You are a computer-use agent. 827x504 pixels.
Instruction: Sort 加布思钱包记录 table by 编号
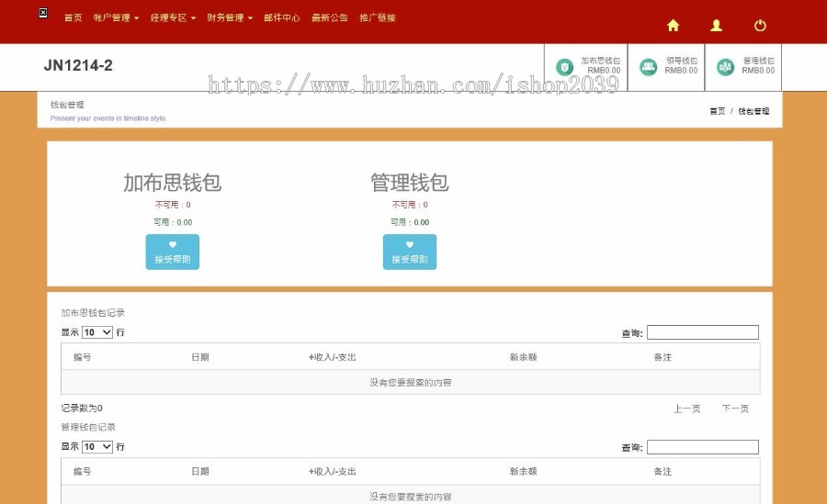click(x=83, y=357)
